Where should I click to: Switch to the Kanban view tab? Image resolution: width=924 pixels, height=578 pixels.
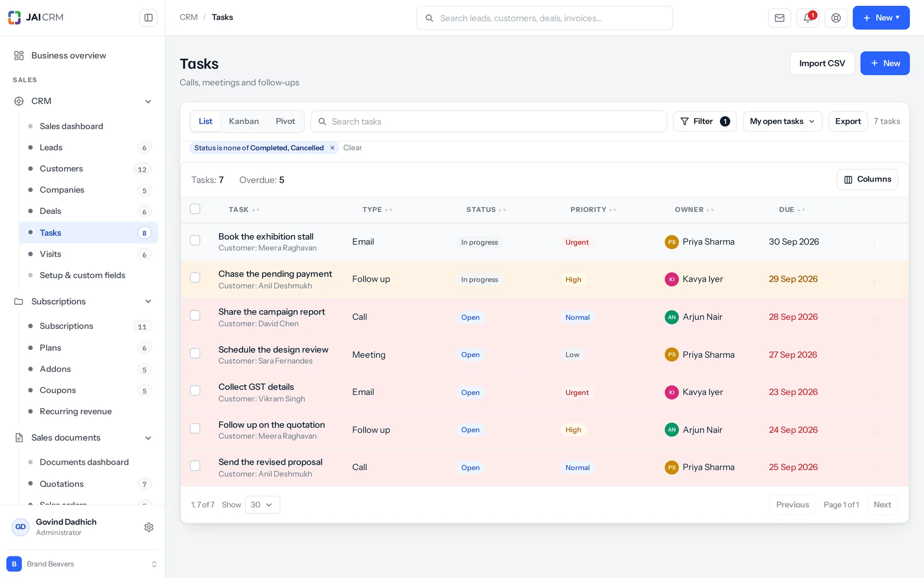pyautogui.click(x=244, y=121)
